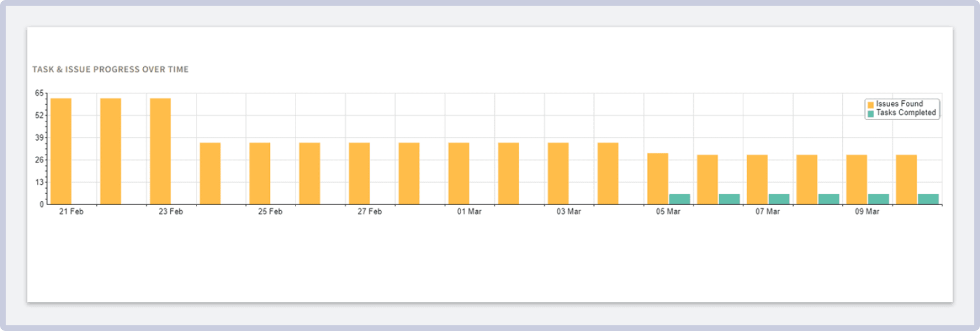Click the teal Tasks bar for 05 Mar
The height and width of the screenshot is (331, 980).
[679, 199]
